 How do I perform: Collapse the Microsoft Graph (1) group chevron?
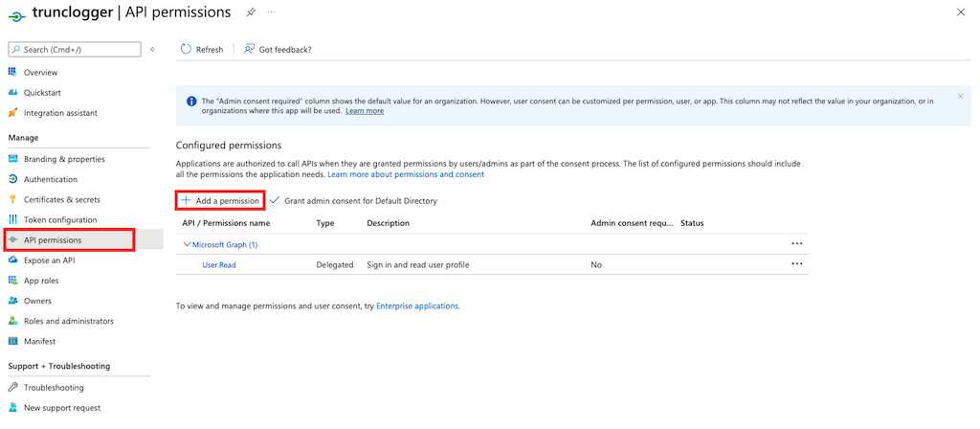(187, 244)
